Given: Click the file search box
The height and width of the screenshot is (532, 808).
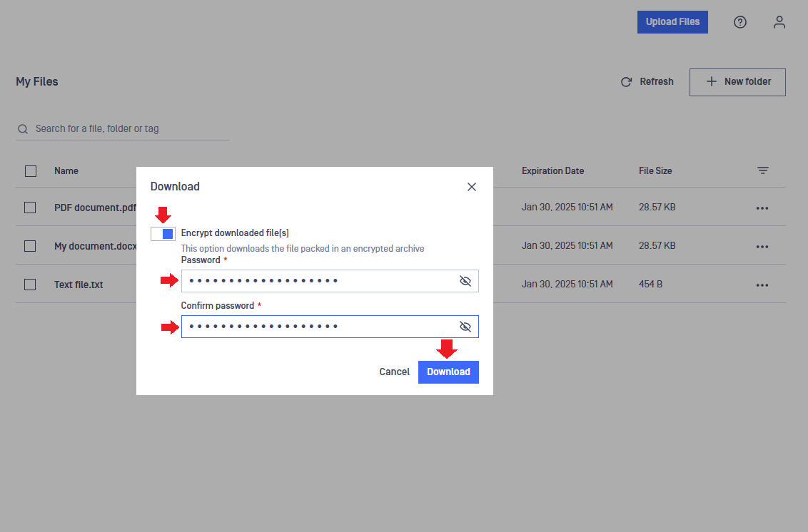Looking at the screenshot, I should click(123, 129).
